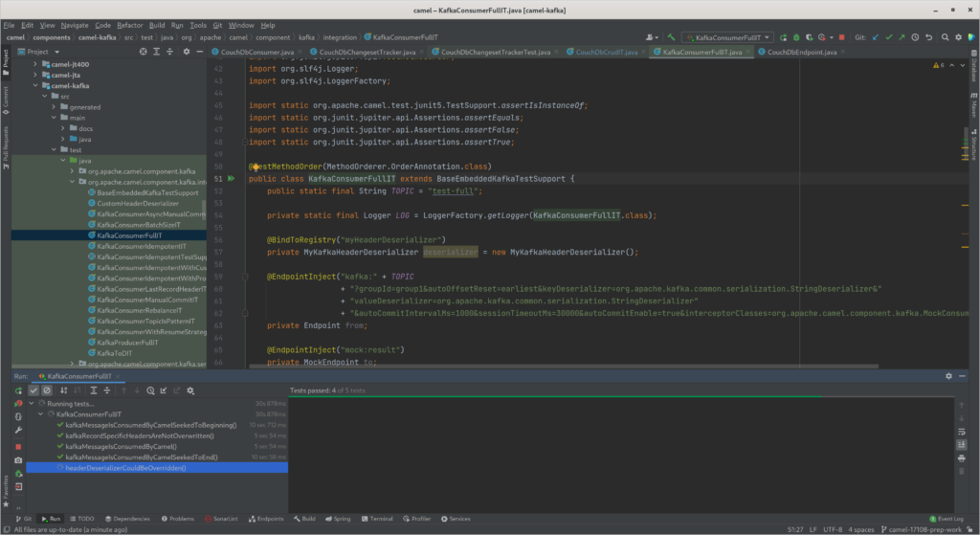Toggle the Commit side tool window
Image resolution: width=980 pixels, height=535 pixels.
click(6, 100)
